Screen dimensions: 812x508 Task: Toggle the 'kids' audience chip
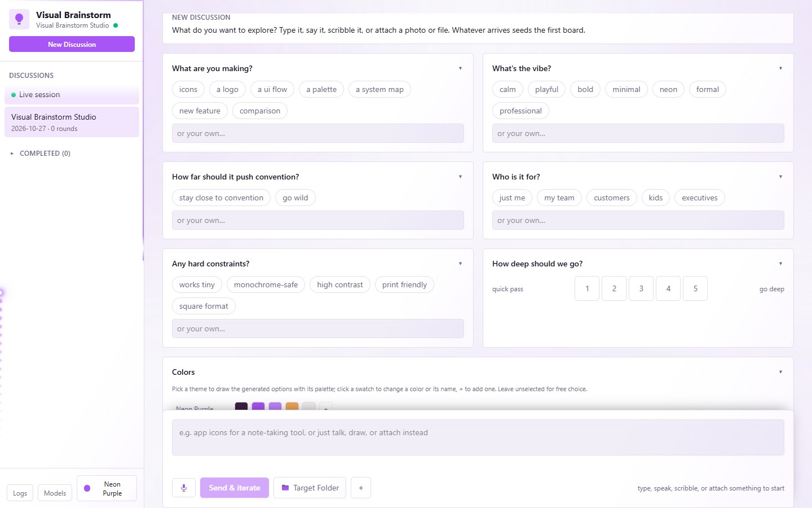point(656,198)
